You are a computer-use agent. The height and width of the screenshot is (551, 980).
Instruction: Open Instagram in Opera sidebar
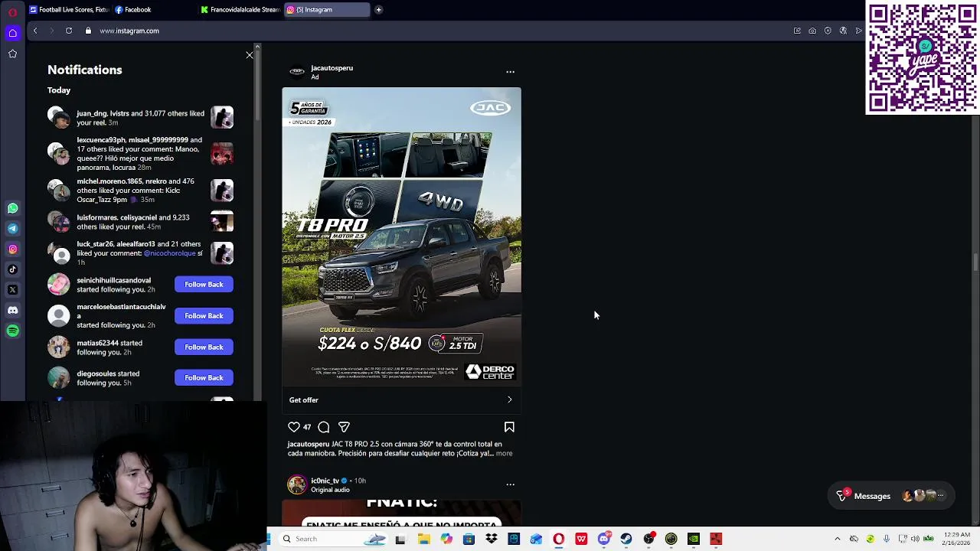tap(13, 249)
